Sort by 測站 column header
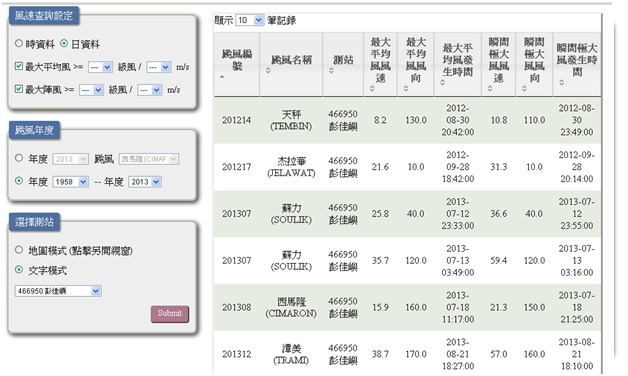This screenshot has height=376, width=628. (343, 64)
